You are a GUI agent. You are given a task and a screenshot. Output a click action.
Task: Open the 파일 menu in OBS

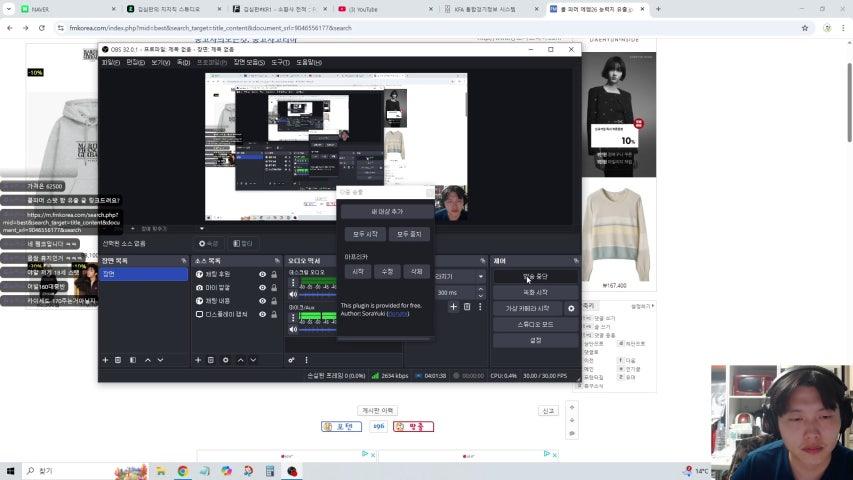pos(110,62)
